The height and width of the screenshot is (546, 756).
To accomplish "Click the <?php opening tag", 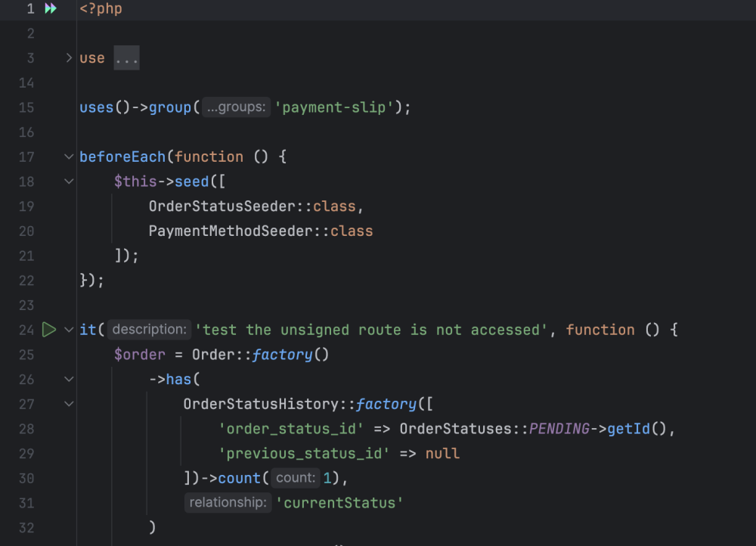I will coord(101,9).
